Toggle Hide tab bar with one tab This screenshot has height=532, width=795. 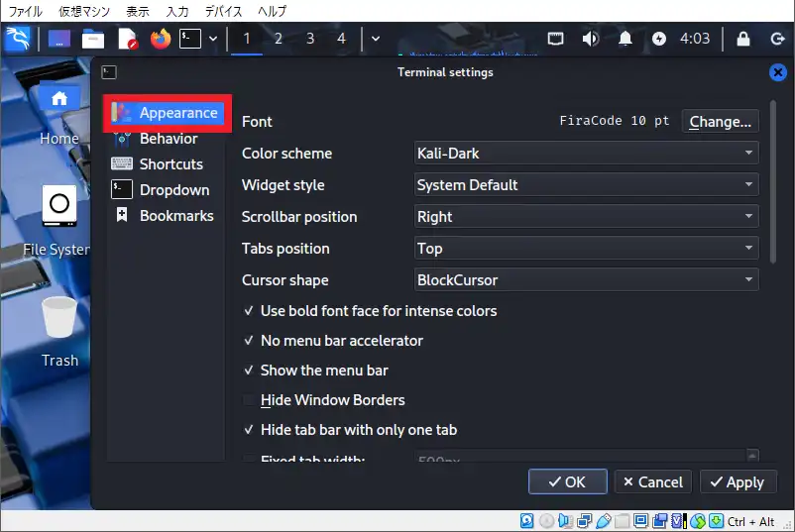[249, 430]
